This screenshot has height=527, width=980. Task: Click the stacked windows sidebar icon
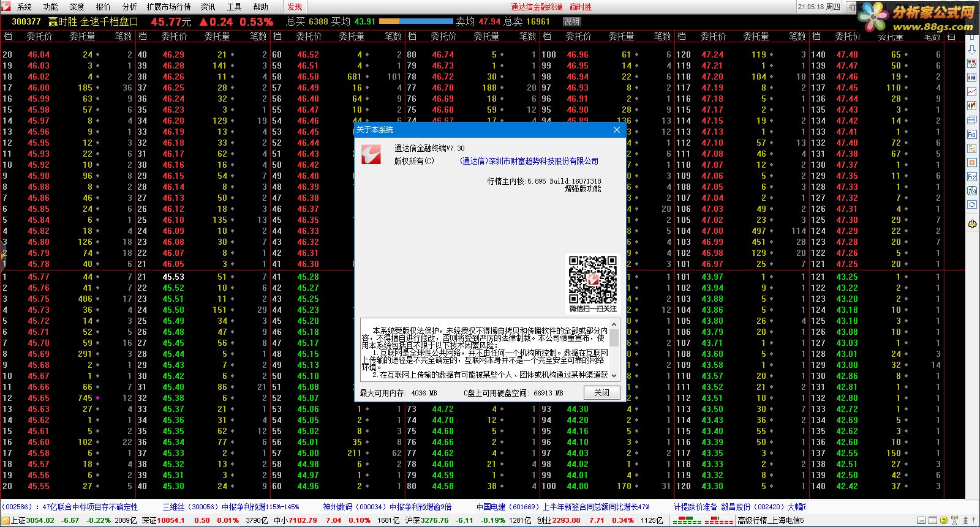[972, 120]
